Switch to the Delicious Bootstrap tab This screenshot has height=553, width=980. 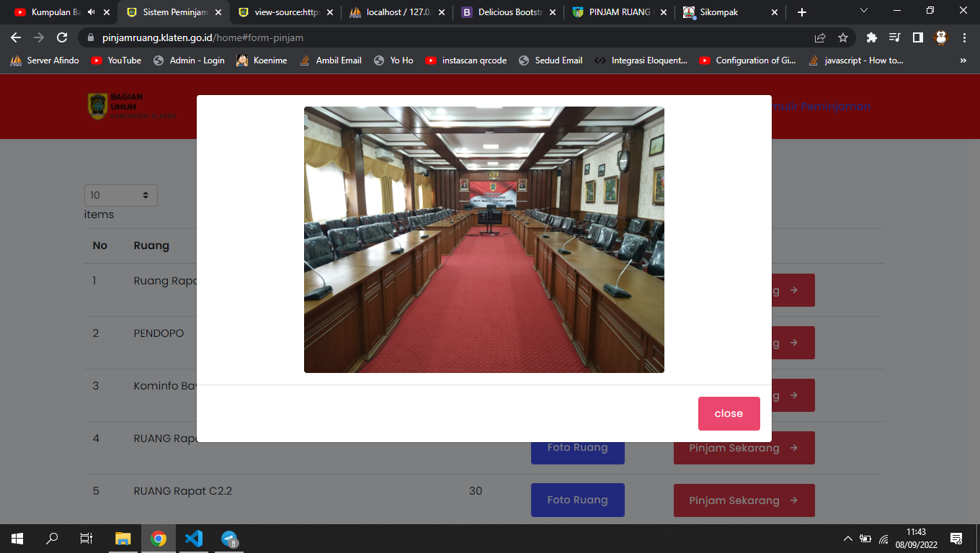click(x=509, y=12)
